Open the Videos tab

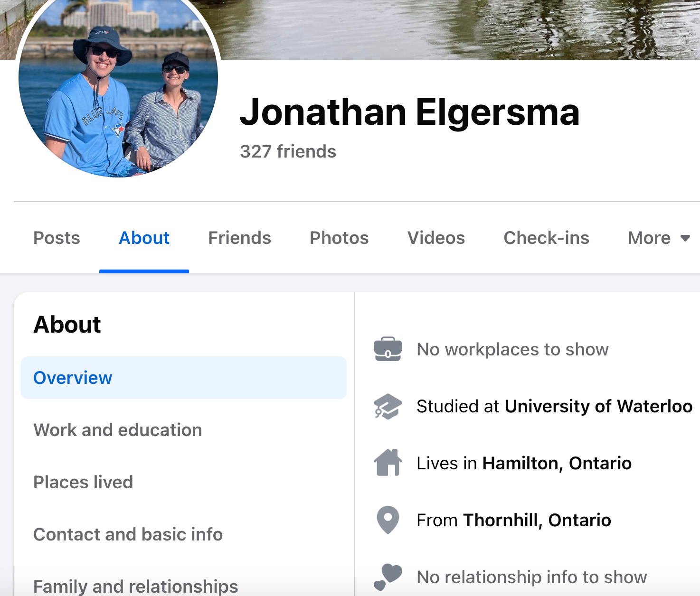(x=436, y=238)
